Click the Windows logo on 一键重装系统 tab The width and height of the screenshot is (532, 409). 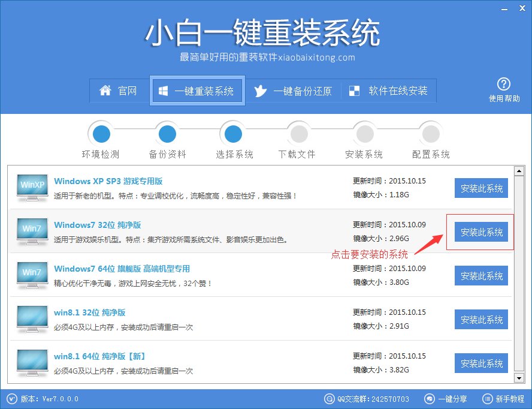(x=162, y=91)
